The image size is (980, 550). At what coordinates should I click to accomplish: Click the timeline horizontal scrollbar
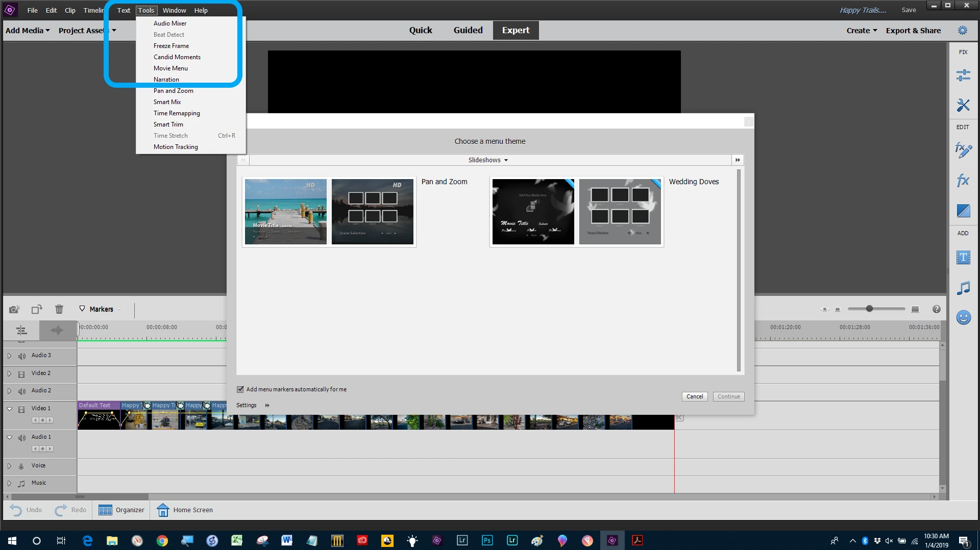[80, 496]
